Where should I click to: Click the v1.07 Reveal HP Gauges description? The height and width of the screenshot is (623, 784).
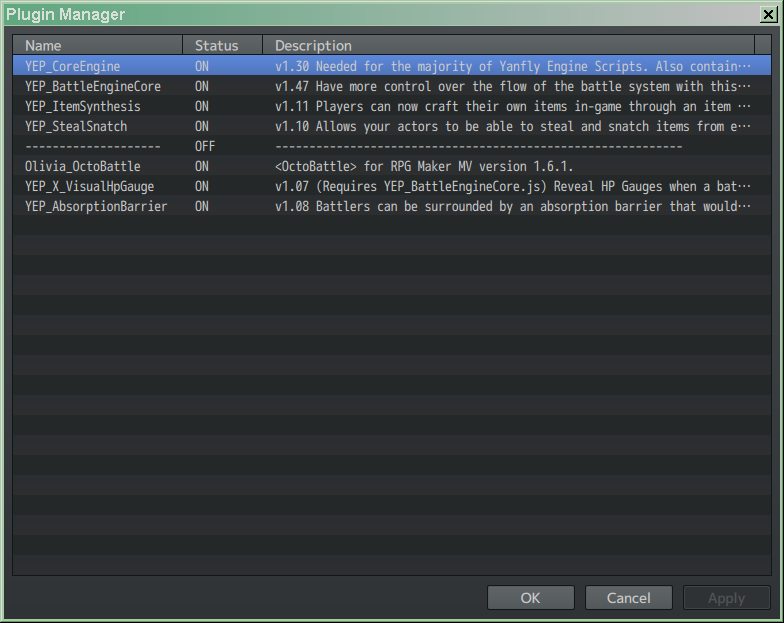[513, 186]
